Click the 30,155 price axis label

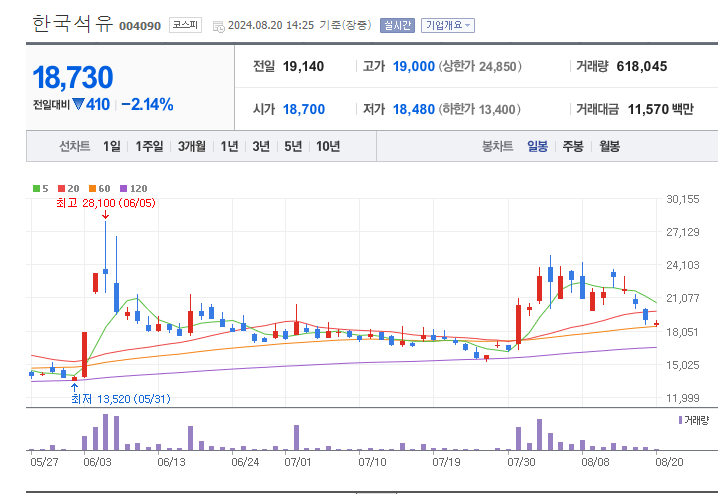[683, 199]
